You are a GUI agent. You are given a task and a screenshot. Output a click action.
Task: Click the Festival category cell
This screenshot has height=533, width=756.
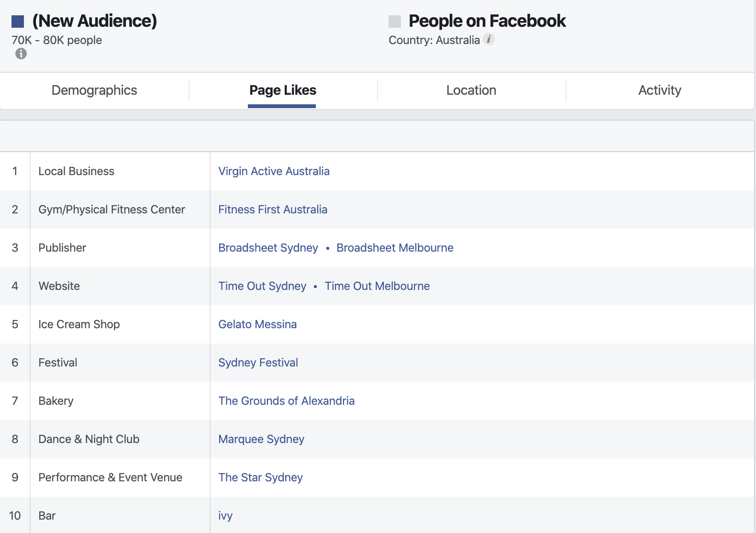coord(120,363)
